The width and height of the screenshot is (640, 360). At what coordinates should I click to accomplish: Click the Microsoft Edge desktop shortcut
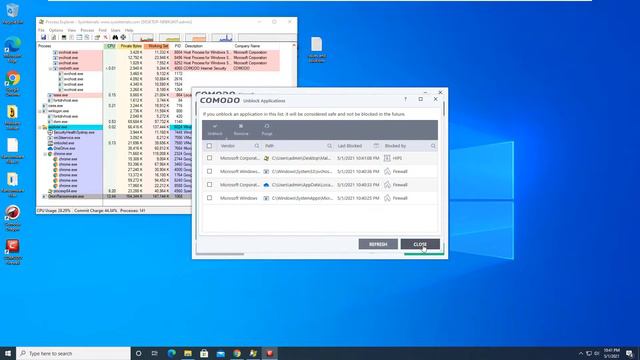[x=12, y=50]
